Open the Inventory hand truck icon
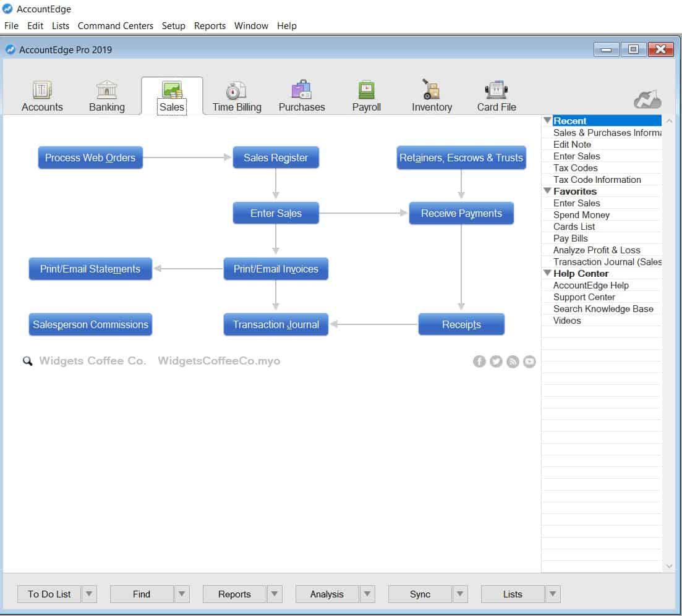 click(x=431, y=89)
